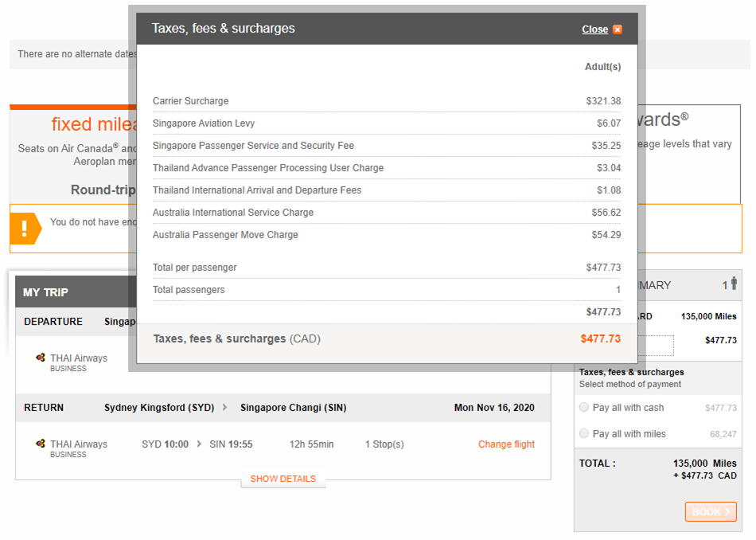Click the TOTAL : label in summary
This screenshot has width=756, height=540.
point(598,464)
